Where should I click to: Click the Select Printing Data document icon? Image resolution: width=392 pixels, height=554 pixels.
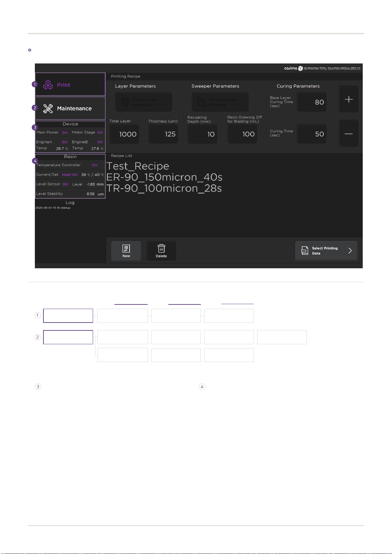305,251
